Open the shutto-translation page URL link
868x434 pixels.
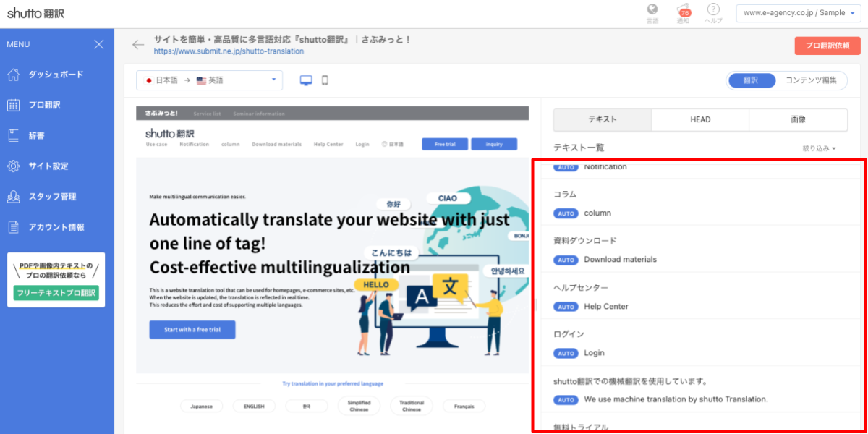[x=229, y=51]
